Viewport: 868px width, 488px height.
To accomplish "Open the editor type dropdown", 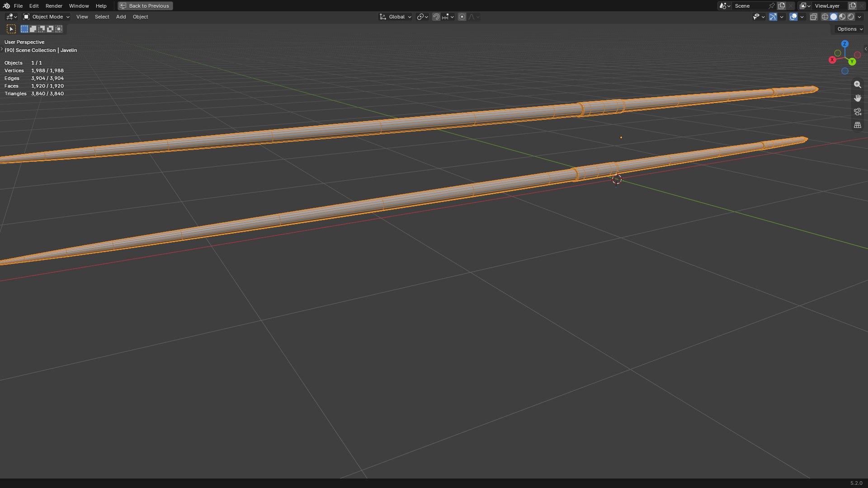I will 11,17.
